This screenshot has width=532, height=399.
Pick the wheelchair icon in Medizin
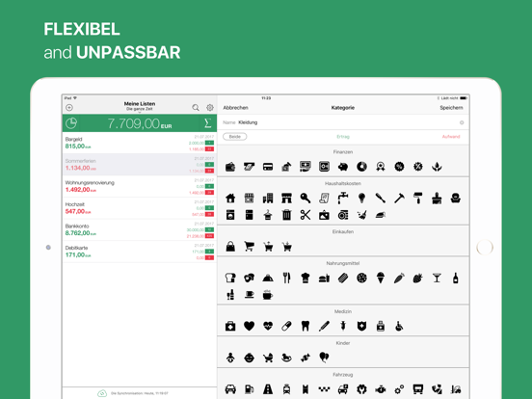399,326
